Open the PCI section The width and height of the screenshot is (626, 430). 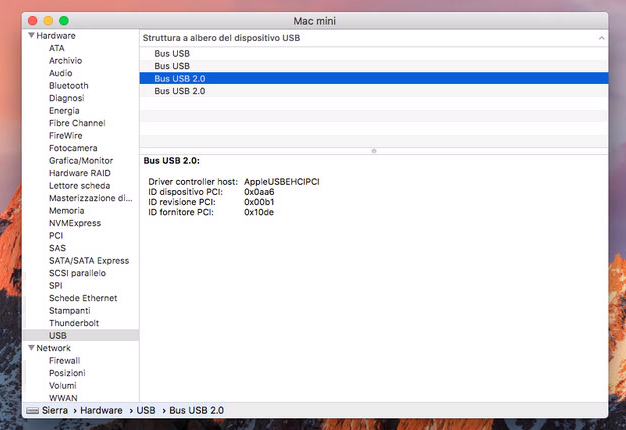(56, 236)
